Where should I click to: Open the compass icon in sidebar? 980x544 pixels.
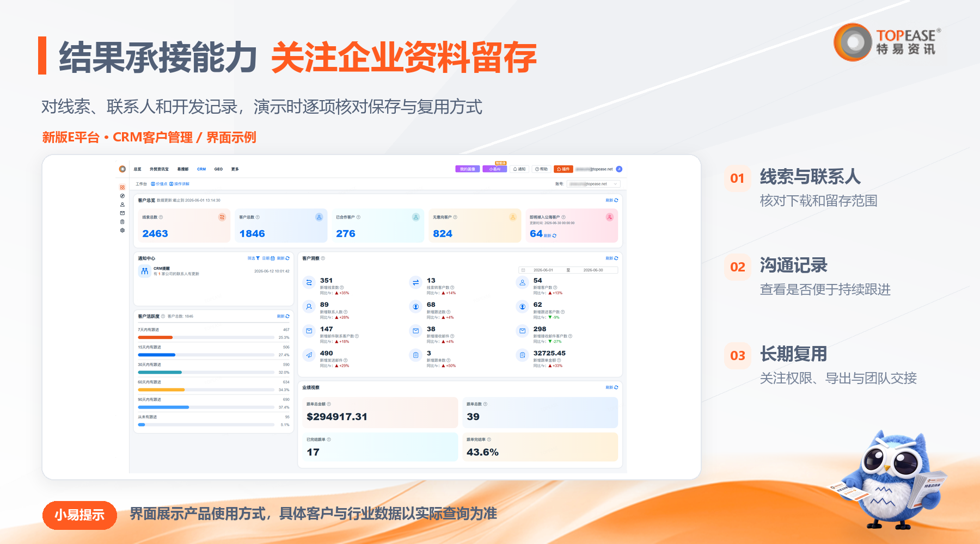122,196
